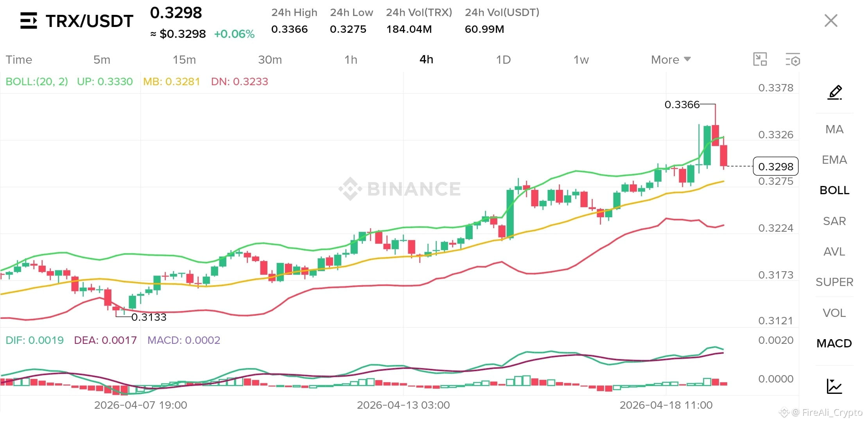
Task: Click the 2026-04-13 03:00 date label
Action: coord(403,405)
